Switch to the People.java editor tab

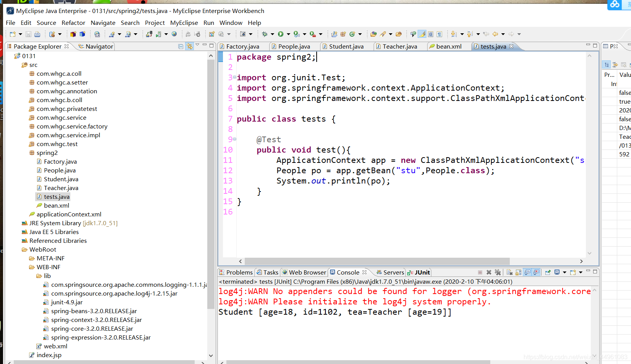click(x=294, y=46)
